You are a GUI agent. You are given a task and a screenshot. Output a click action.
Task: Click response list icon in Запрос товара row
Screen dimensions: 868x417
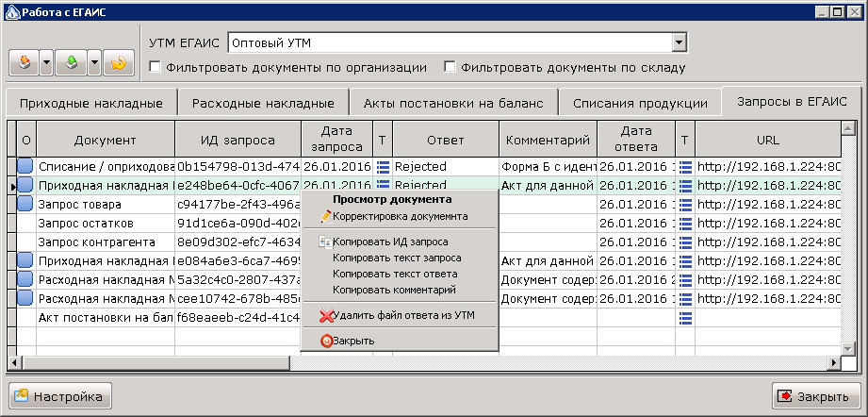(685, 205)
